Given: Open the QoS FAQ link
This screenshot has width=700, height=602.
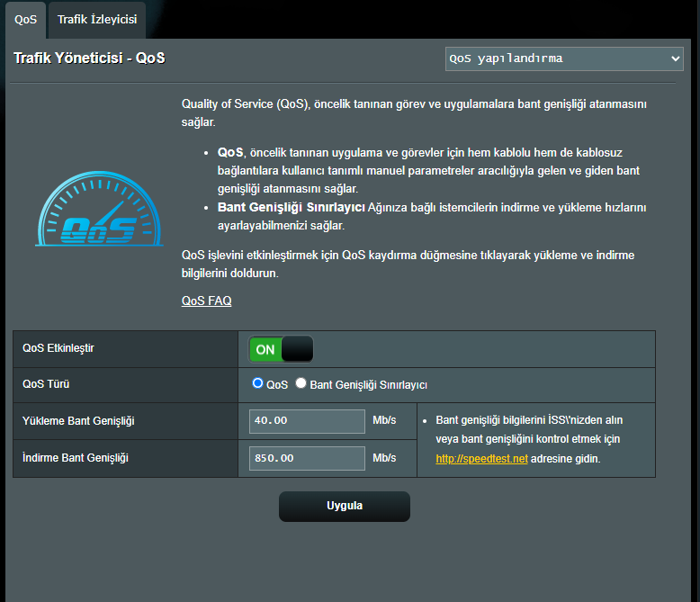Looking at the screenshot, I should (x=206, y=301).
